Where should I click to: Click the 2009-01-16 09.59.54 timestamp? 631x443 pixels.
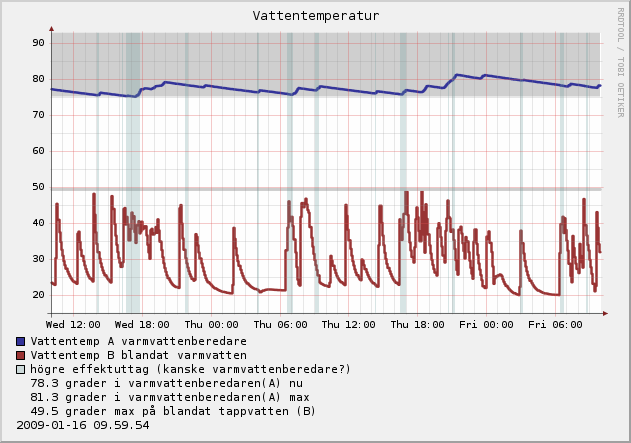pyautogui.click(x=83, y=425)
